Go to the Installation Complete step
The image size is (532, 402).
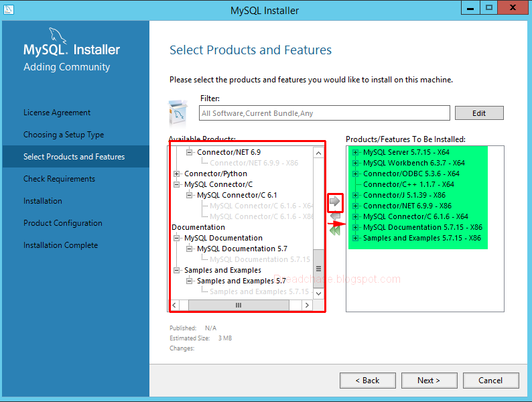pyautogui.click(x=60, y=245)
